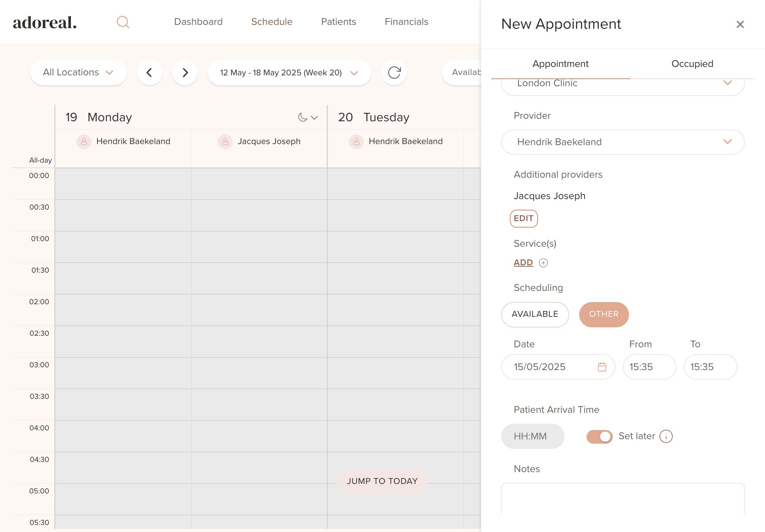Open the All Locations dropdown

78,73
